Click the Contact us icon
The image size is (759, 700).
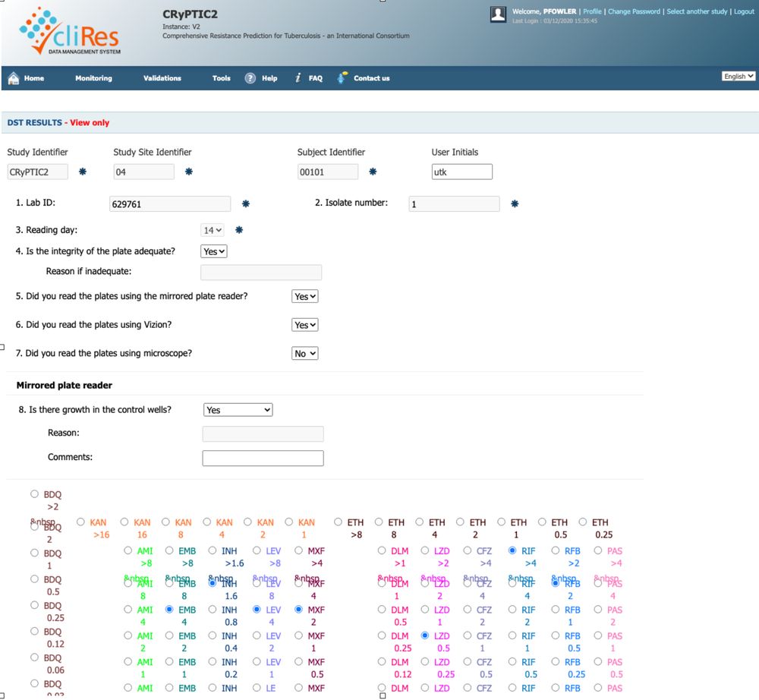pyautogui.click(x=342, y=77)
